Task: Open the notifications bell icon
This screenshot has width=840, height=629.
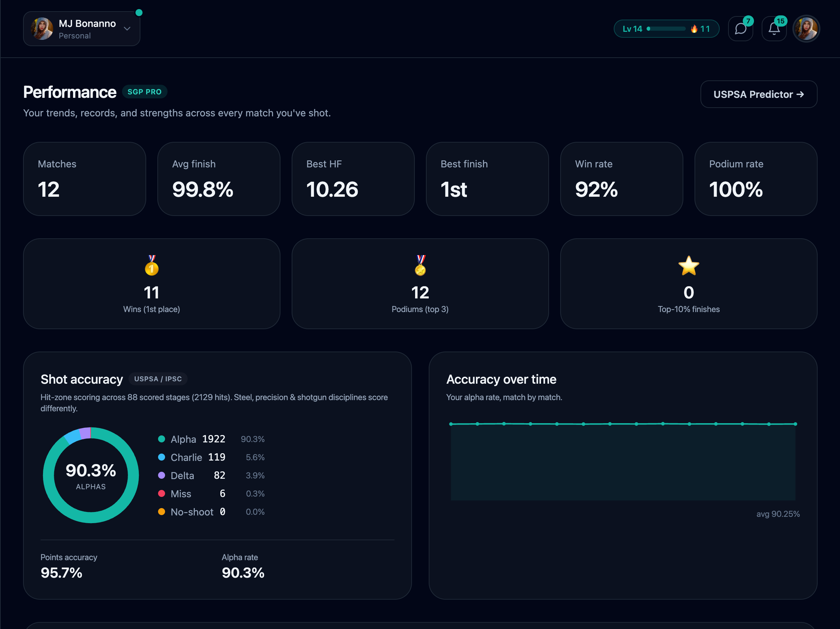Action: [774, 28]
